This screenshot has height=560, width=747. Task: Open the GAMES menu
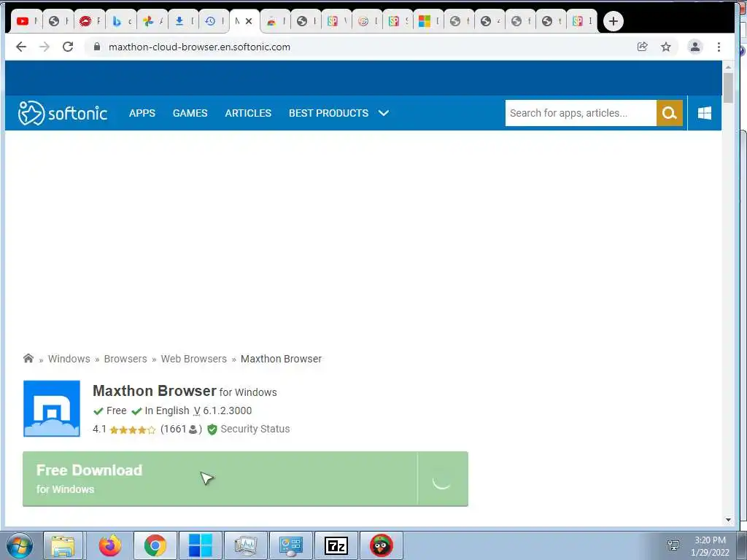tap(190, 113)
